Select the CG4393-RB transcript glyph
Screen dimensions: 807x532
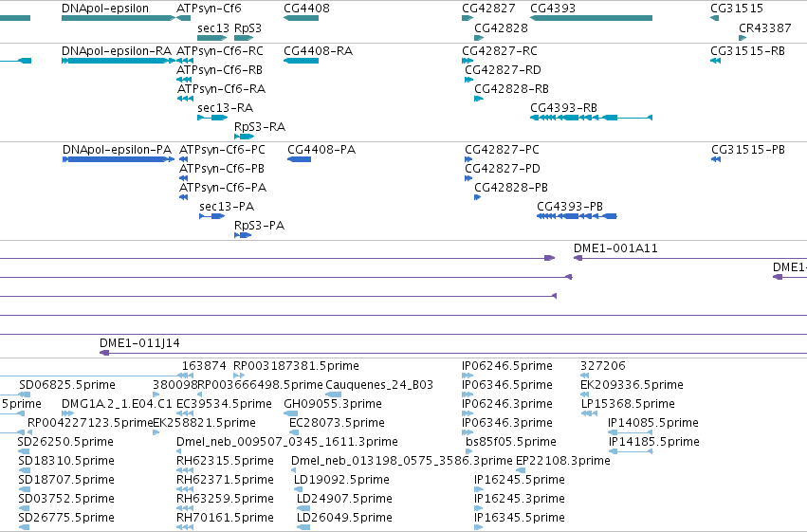click(x=592, y=118)
